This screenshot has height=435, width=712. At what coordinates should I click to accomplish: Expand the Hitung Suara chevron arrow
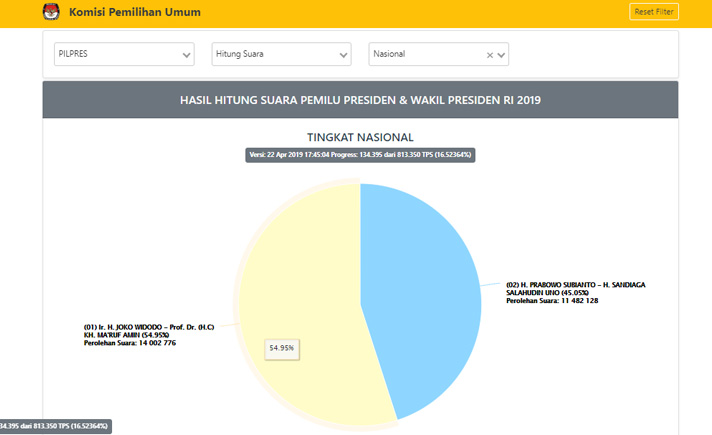click(343, 55)
